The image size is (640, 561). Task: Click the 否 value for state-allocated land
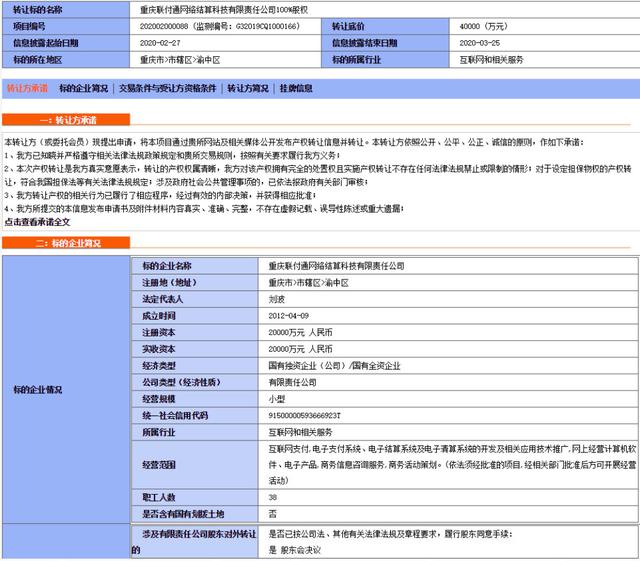[x=273, y=514]
